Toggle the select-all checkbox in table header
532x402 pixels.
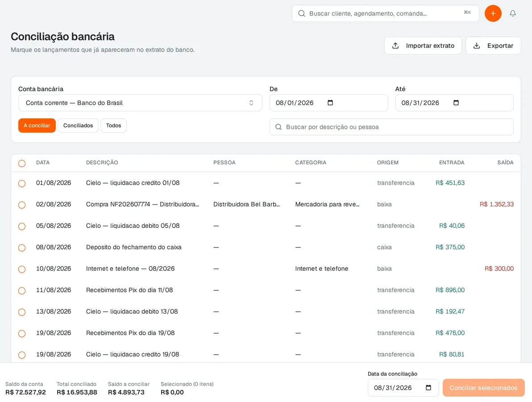[22, 163]
